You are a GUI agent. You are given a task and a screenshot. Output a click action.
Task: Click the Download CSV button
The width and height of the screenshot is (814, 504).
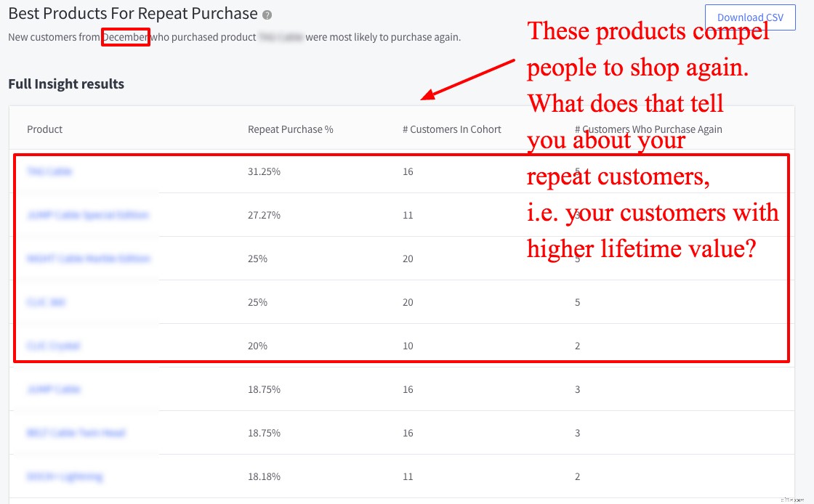(749, 17)
